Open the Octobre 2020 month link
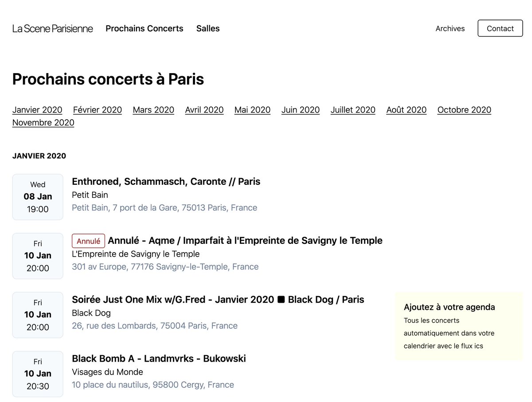Viewport: 532px width, 402px height. pos(464,110)
